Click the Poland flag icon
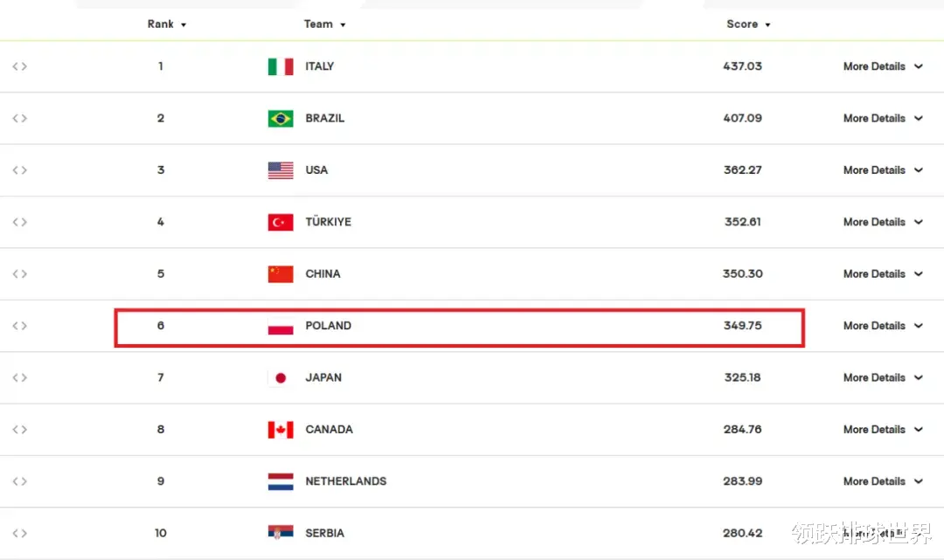Screen dimensions: 944x560 [281, 326]
